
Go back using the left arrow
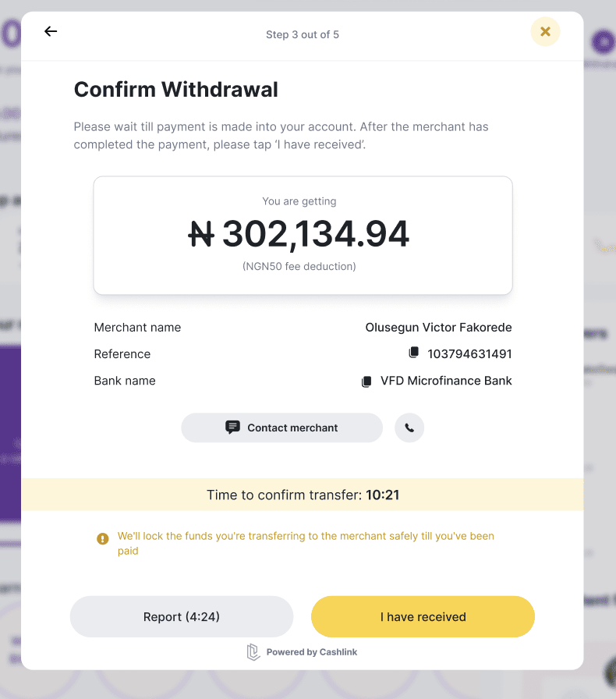tap(51, 31)
